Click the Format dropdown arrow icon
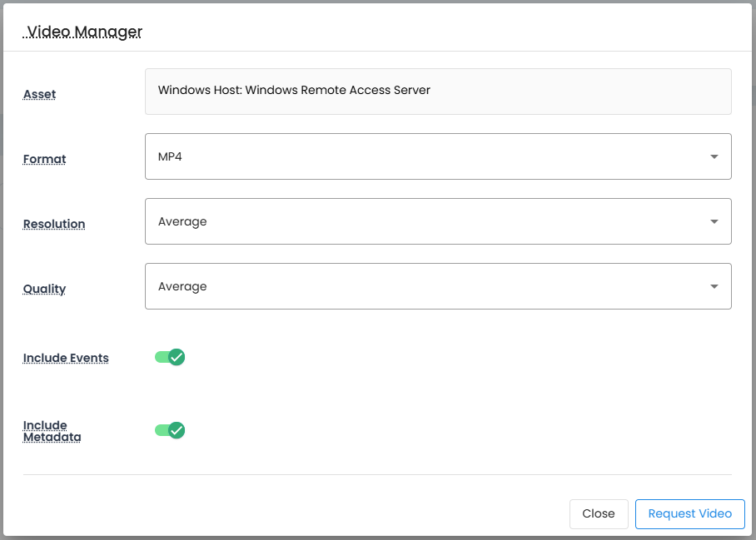Viewport: 756px width, 540px height. [714, 156]
